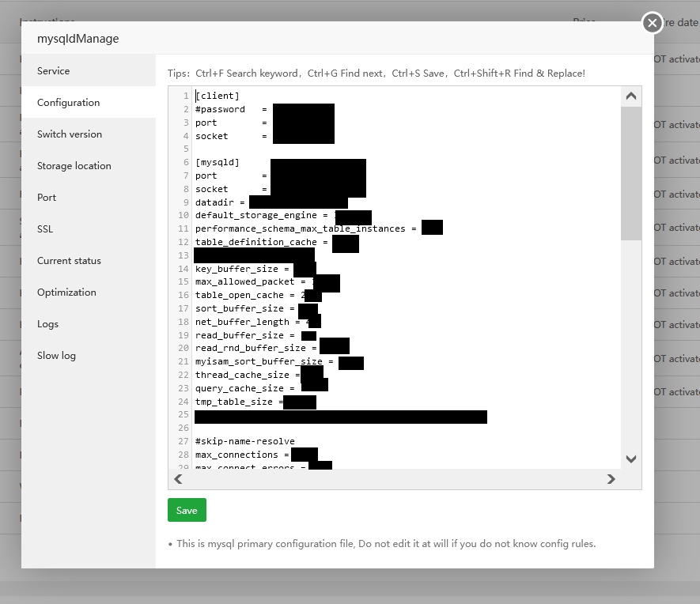Click editor scroll up arrow

click(x=631, y=96)
